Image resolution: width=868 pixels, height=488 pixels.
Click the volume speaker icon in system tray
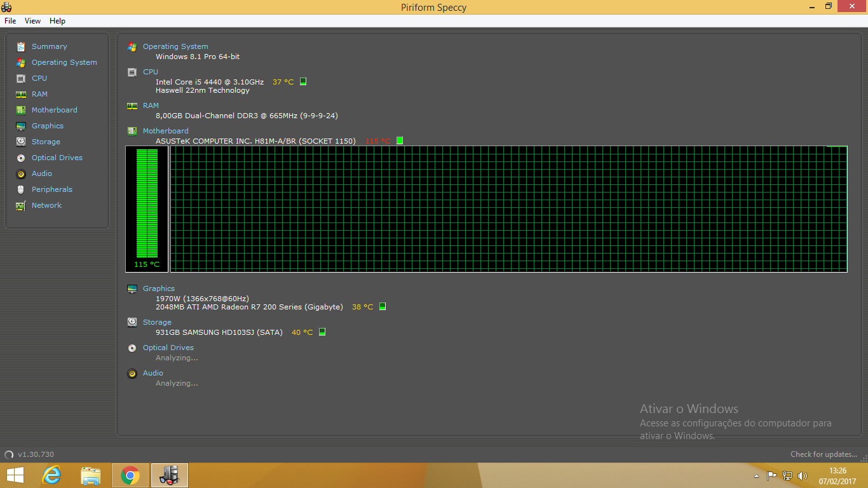[803, 475]
